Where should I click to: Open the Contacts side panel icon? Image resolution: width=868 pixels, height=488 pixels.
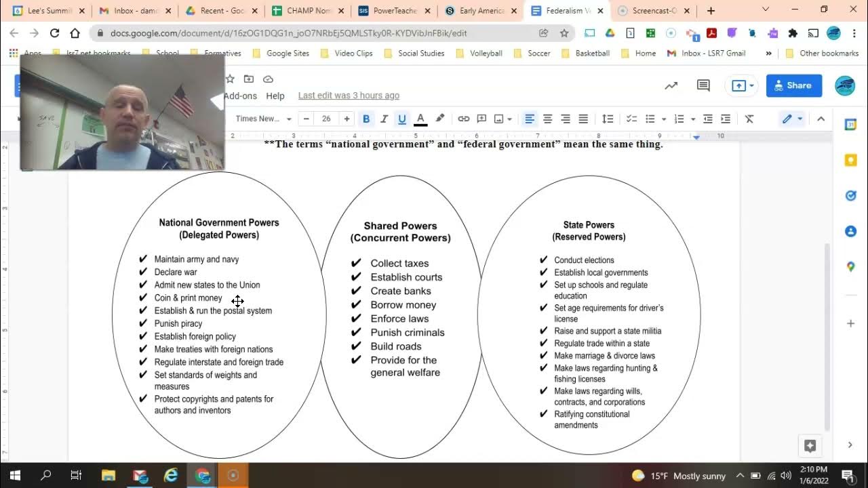(x=850, y=231)
